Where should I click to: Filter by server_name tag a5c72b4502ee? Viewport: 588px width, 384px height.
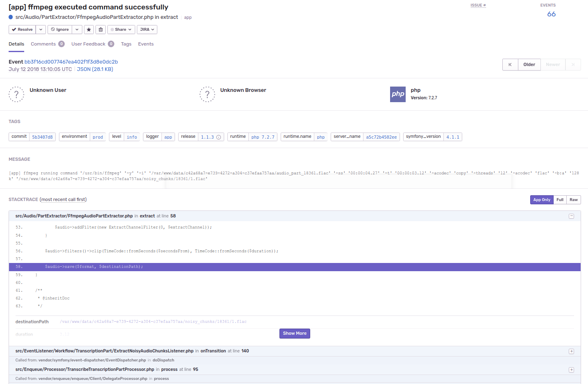point(381,137)
